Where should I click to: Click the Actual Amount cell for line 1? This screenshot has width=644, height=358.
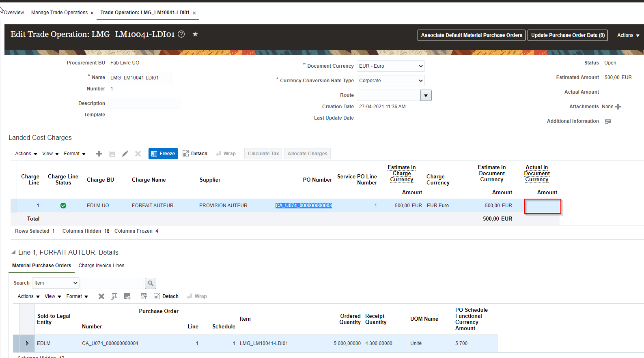pos(543,206)
